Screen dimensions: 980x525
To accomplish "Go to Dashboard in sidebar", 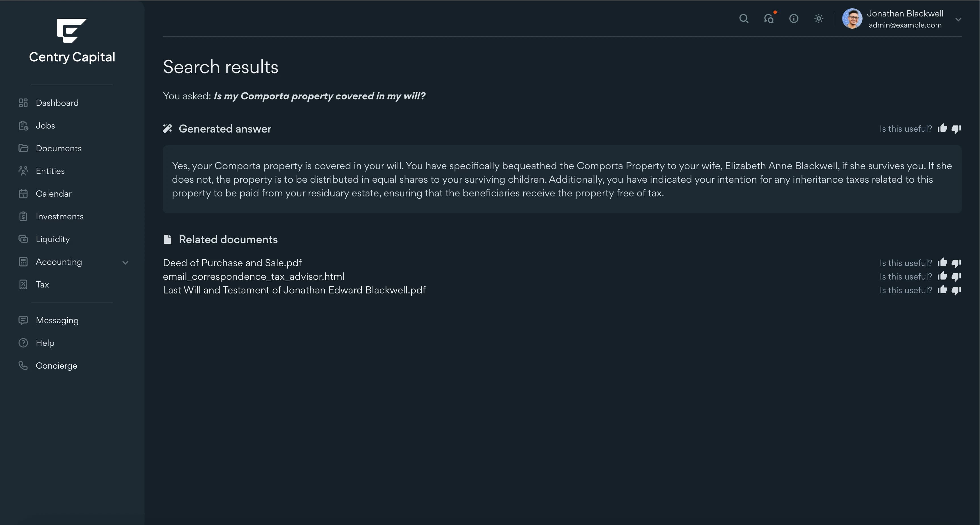I will click(x=57, y=103).
